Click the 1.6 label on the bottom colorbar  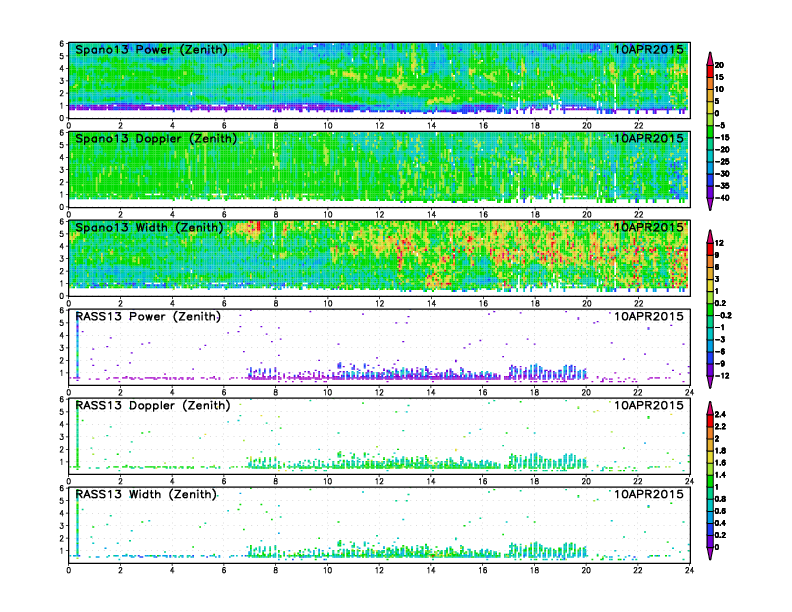[x=720, y=463]
